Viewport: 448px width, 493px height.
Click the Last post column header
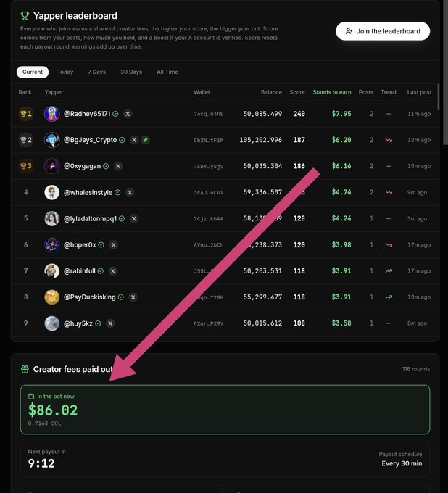click(x=419, y=92)
